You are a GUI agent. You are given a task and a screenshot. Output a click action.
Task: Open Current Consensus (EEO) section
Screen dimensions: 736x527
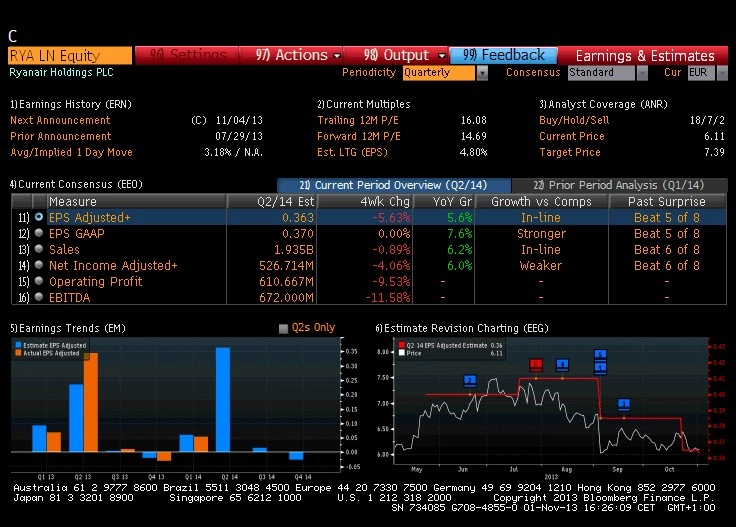point(76,184)
